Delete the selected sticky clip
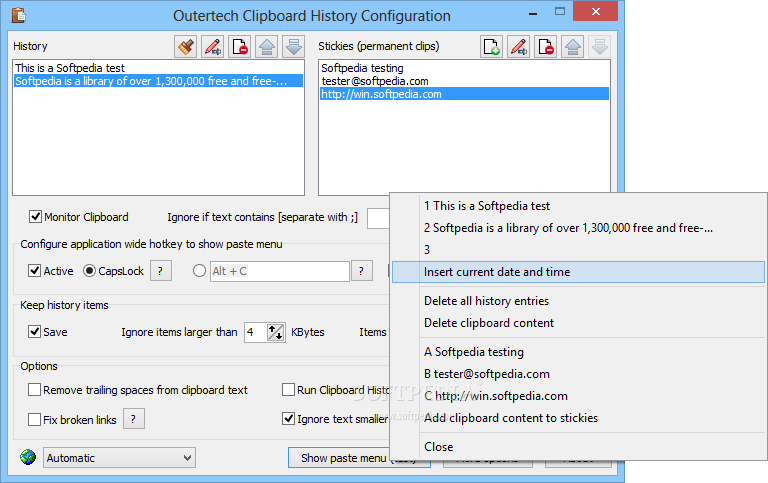Screen dimensions: 768x483 546,47
